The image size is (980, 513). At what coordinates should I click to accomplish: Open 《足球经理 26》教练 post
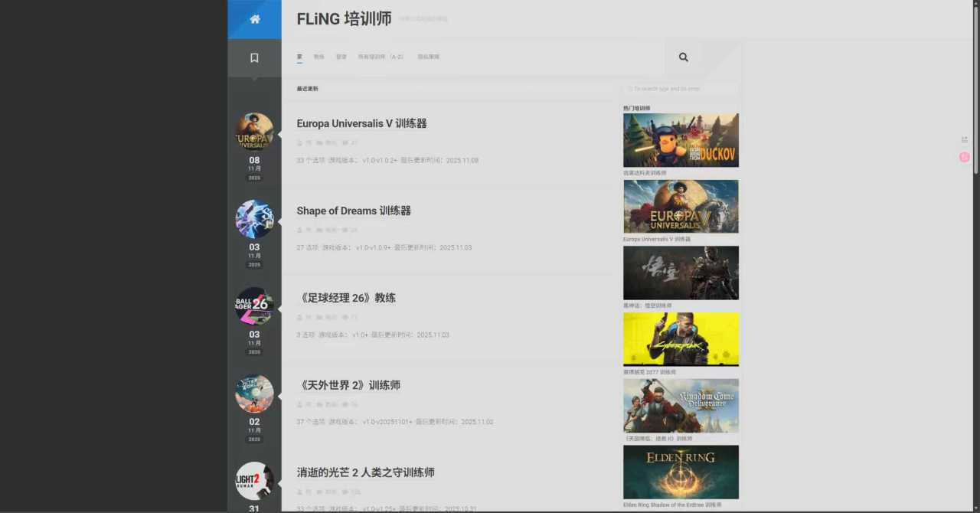coord(346,298)
